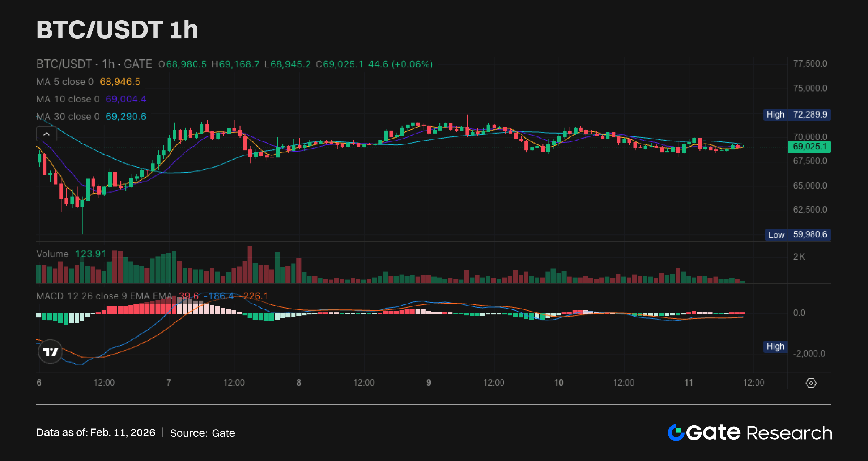Viewport: 868px width, 461px height.
Task: Click the High label on MACD pane
Action: tap(775, 346)
